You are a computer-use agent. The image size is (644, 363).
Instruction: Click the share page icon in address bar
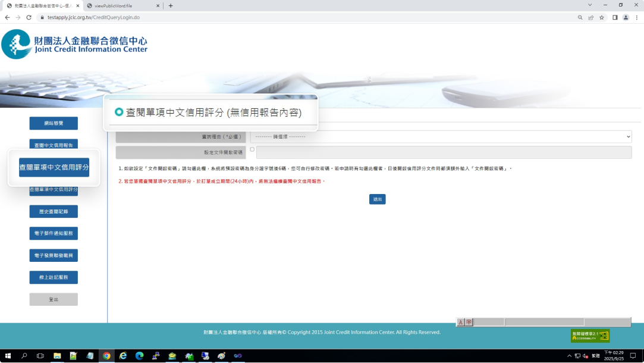coord(591,17)
